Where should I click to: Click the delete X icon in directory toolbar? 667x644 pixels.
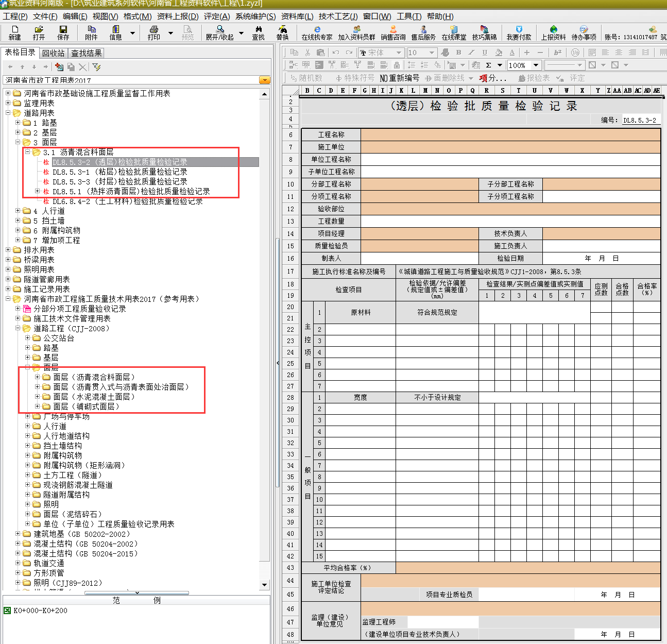[82, 67]
